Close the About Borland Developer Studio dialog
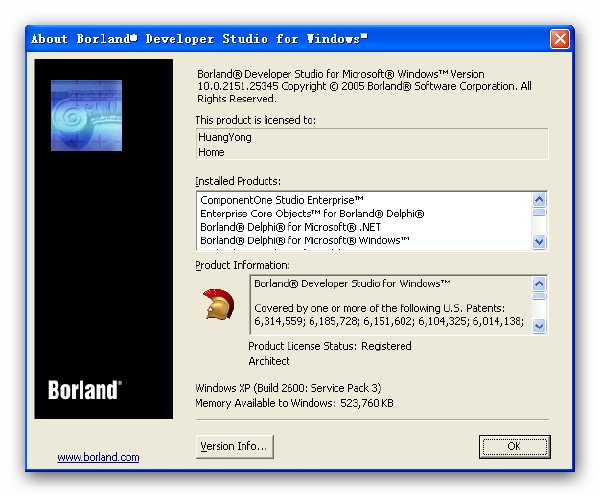 (560, 39)
